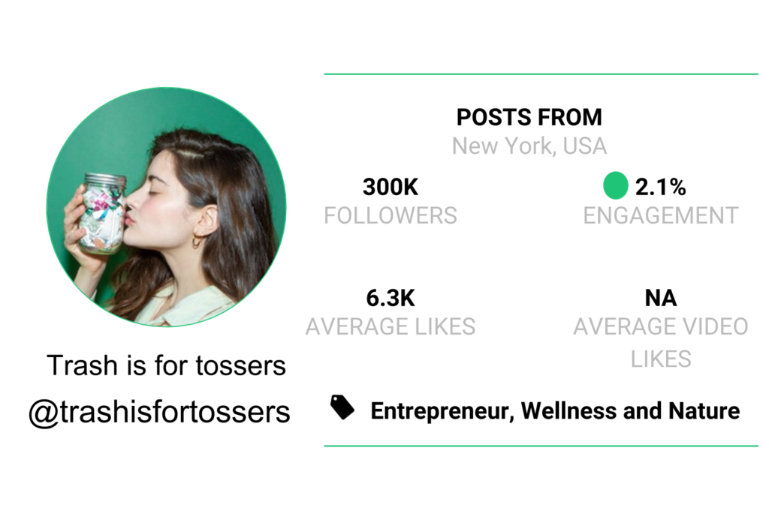Screen dimensions: 769x532
Task: Click the bottom green divider line
Action: click(541, 446)
